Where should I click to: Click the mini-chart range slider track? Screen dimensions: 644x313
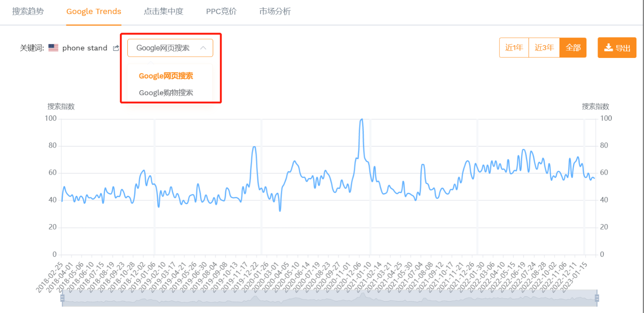(x=329, y=298)
